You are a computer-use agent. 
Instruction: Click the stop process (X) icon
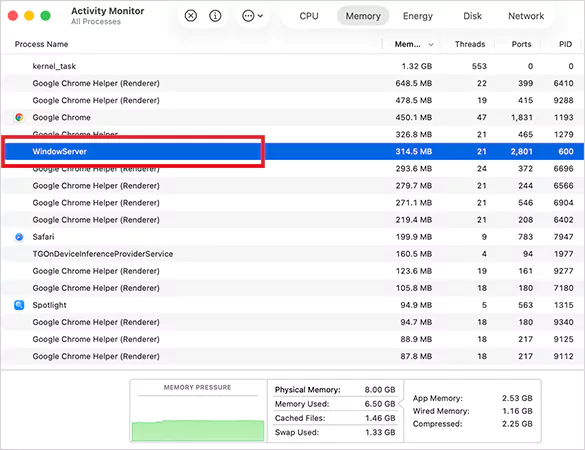pos(191,16)
